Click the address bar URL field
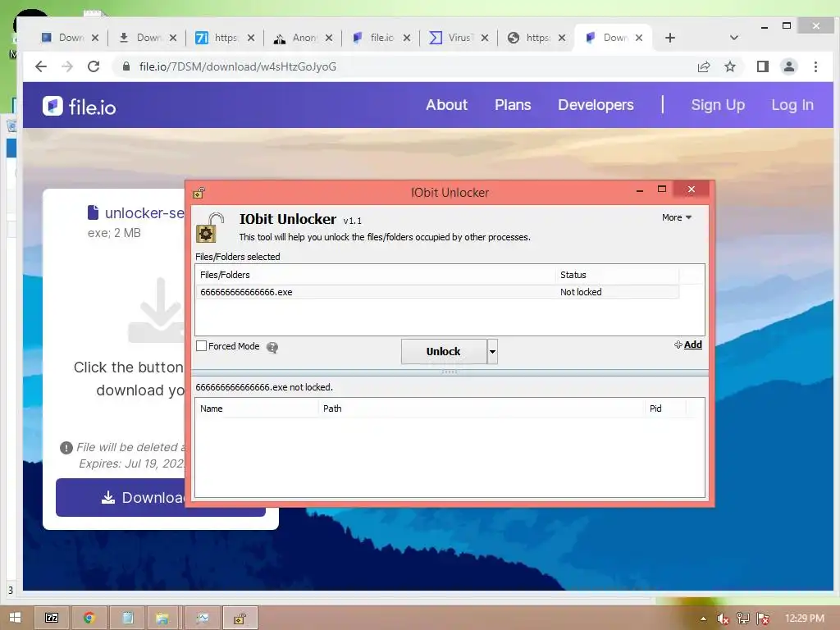Screen dimensions: 840x630 pos(402,66)
